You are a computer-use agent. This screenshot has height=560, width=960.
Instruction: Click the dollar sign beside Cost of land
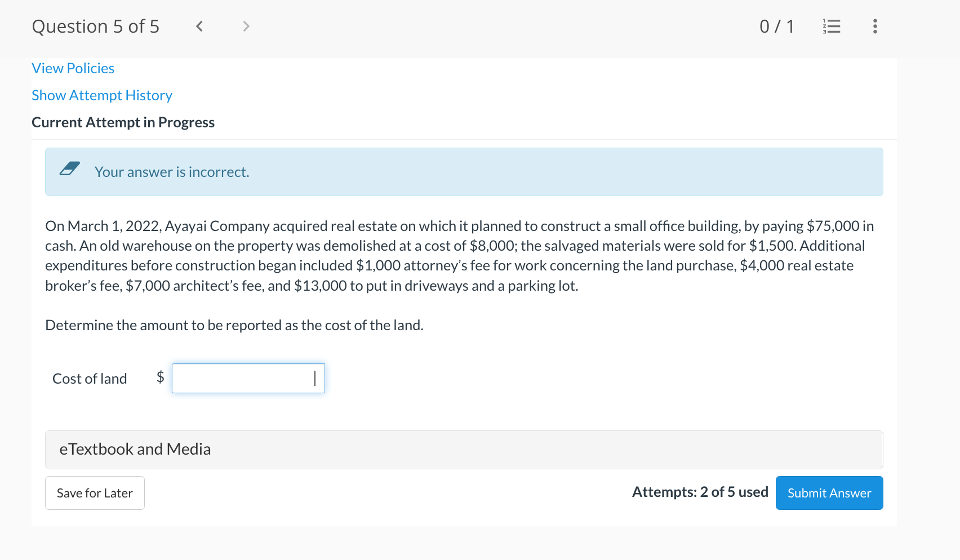(x=160, y=378)
